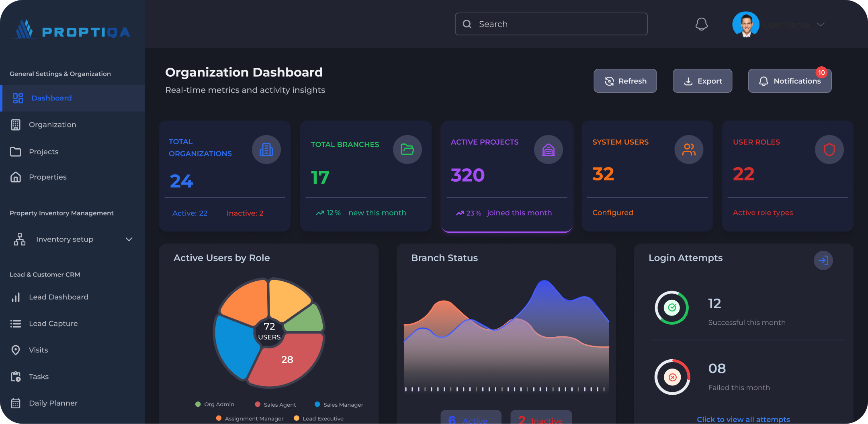Click the Tasks clipboard icon
The image size is (868, 424).
(16, 377)
